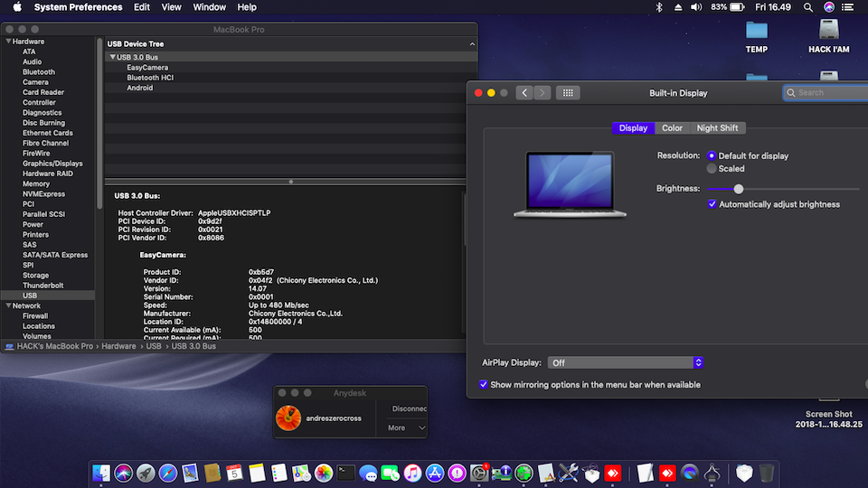This screenshot has width=868, height=488.
Task: Click the More button in Anydesk
Action: 404,427
